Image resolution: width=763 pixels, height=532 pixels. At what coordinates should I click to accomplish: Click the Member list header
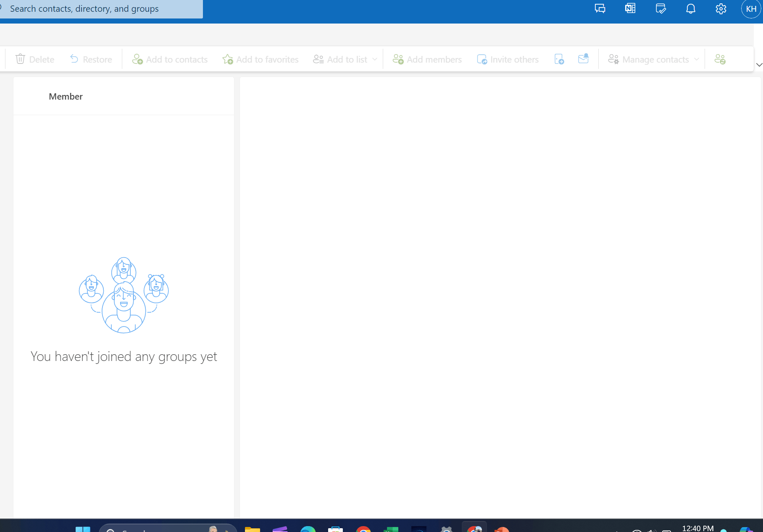point(66,96)
